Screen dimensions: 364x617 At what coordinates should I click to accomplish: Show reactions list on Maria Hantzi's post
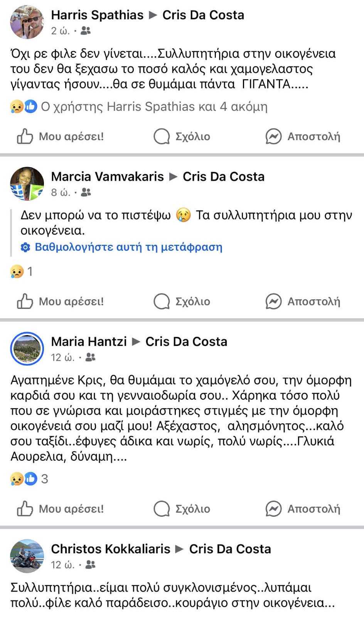(29, 479)
